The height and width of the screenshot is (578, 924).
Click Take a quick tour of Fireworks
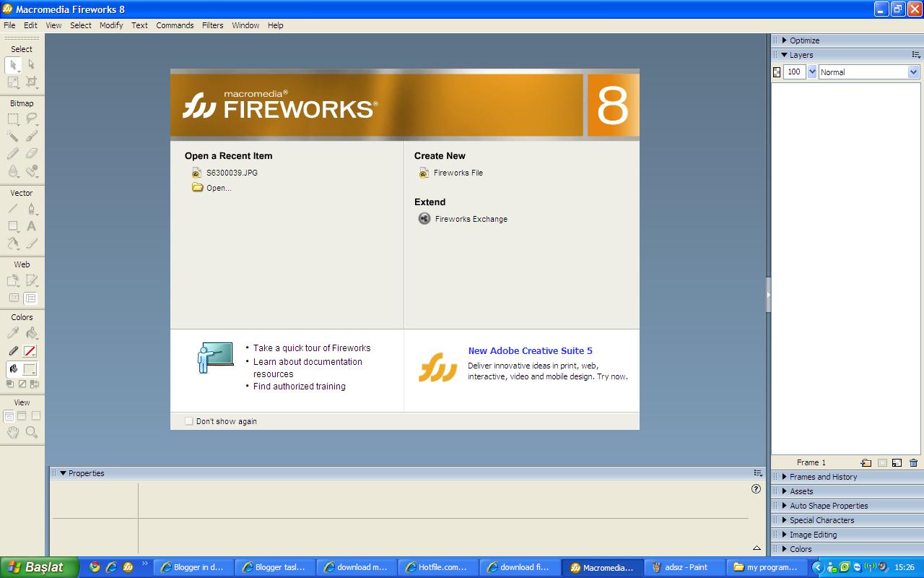pos(312,348)
